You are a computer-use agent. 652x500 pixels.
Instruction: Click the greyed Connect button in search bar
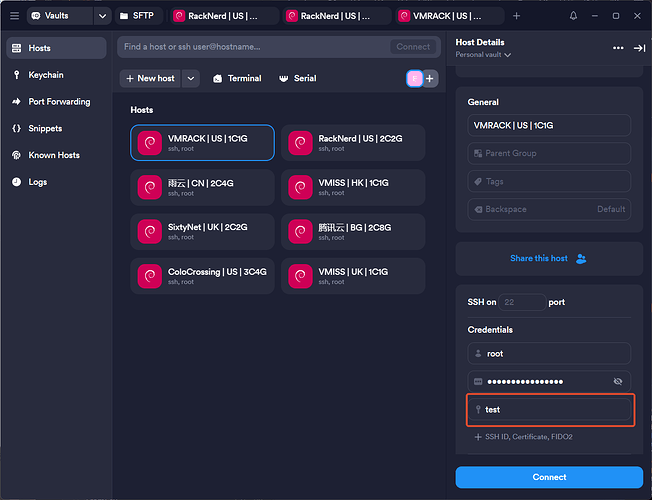413,47
